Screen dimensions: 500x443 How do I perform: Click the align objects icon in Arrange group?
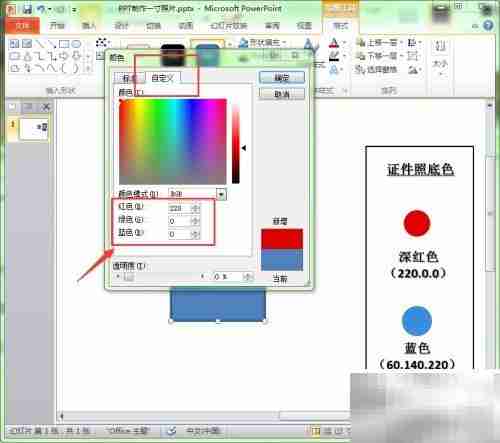412,43
